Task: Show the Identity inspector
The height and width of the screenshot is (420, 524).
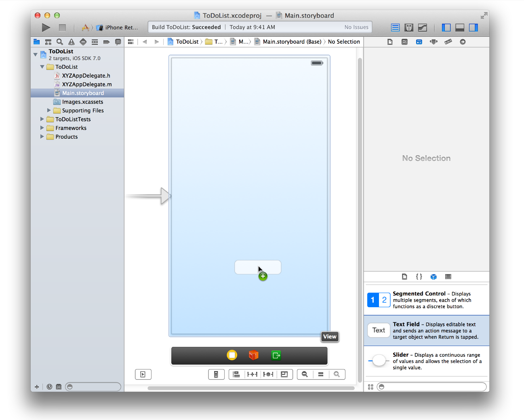Action: [419, 42]
